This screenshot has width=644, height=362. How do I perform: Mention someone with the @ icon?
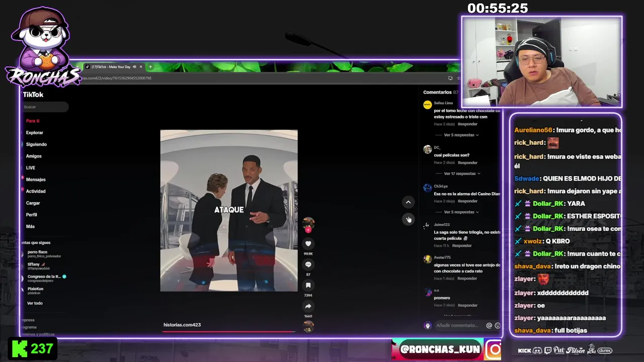point(489,325)
